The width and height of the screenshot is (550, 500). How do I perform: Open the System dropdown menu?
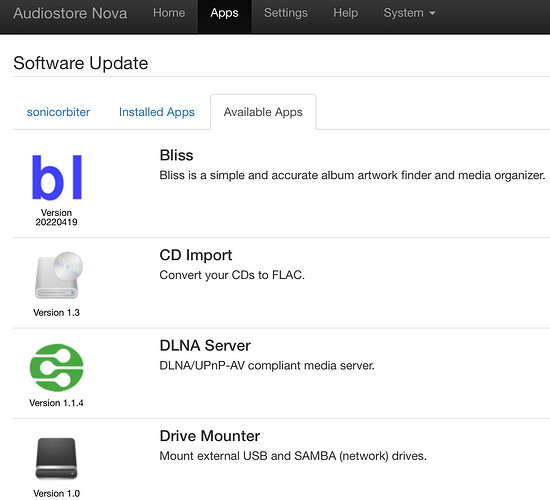click(x=409, y=13)
